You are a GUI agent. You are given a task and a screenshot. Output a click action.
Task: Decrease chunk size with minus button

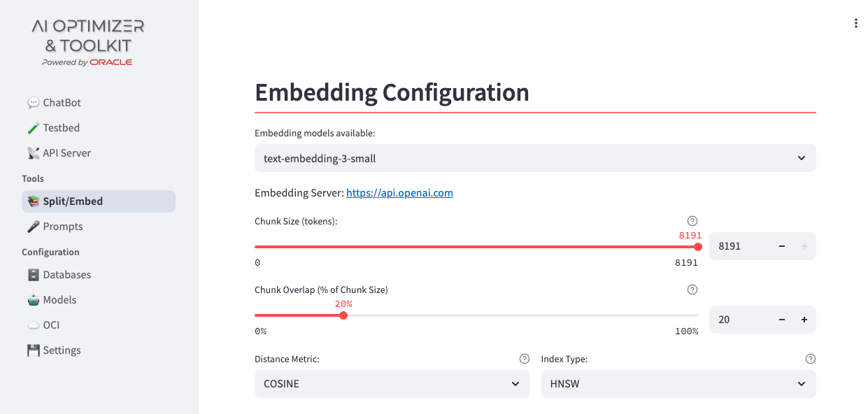(x=782, y=246)
